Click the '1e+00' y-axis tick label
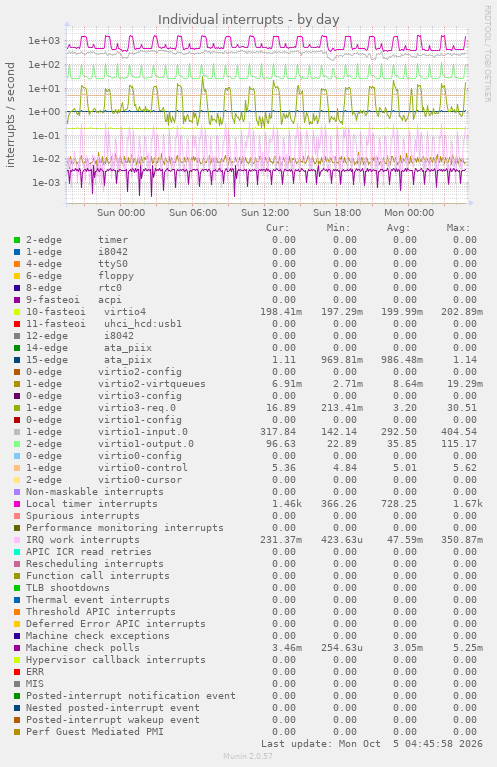 click(44, 112)
